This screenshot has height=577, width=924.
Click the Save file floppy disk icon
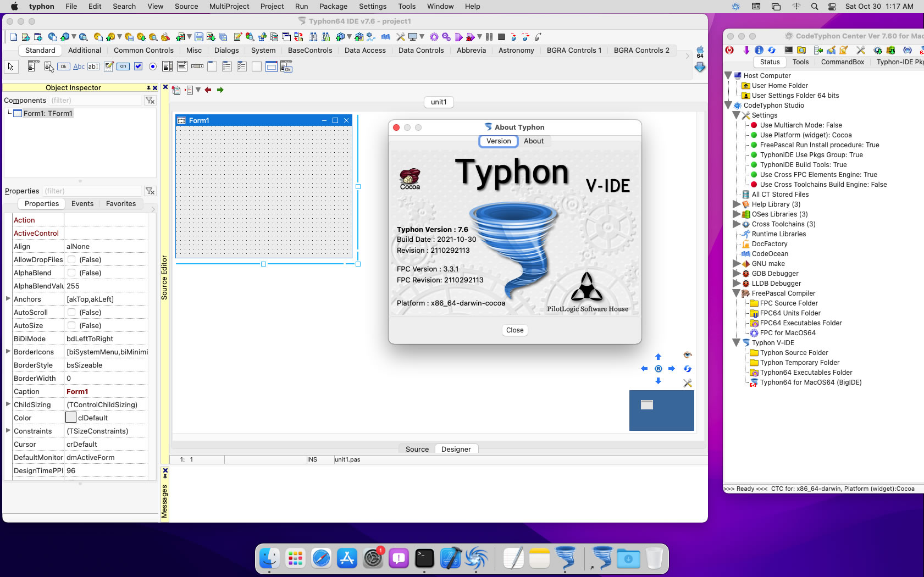click(x=198, y=37)
